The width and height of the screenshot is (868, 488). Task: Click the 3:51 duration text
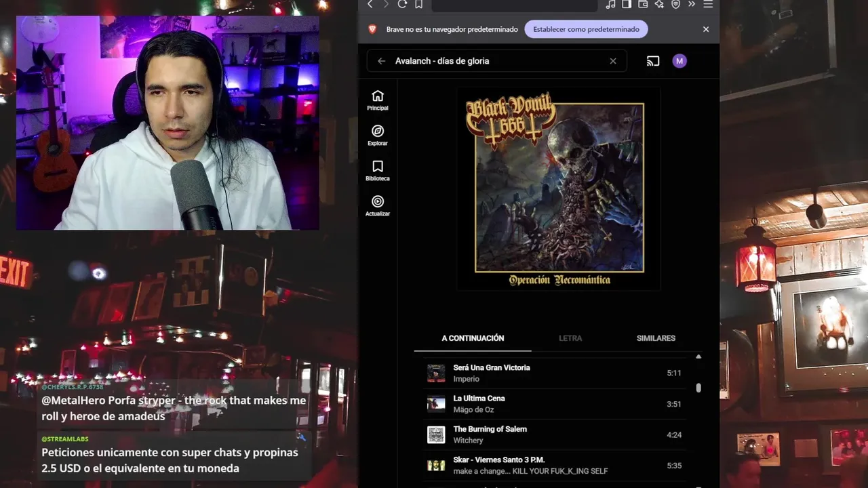point(674,405)
